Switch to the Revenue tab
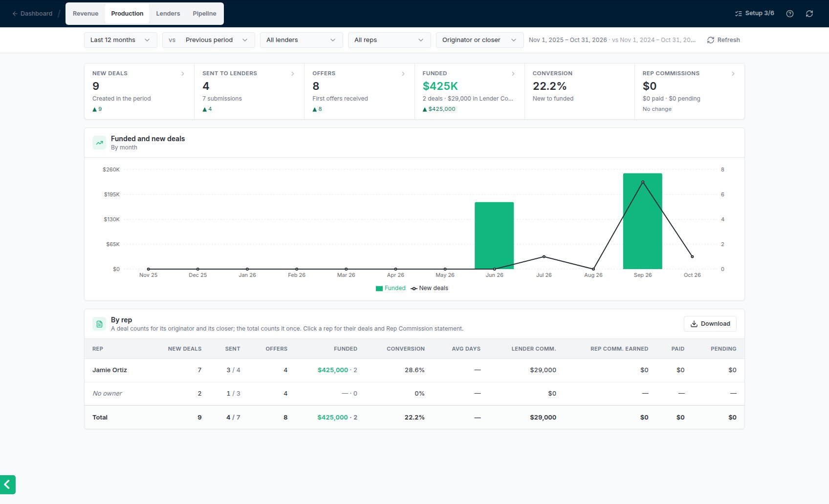 (x=86, y=14)
